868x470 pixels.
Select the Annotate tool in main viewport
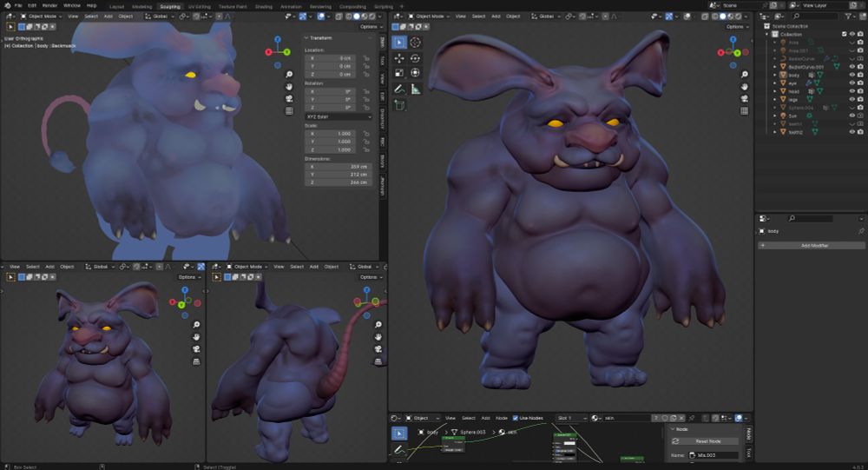click(399, 89)
